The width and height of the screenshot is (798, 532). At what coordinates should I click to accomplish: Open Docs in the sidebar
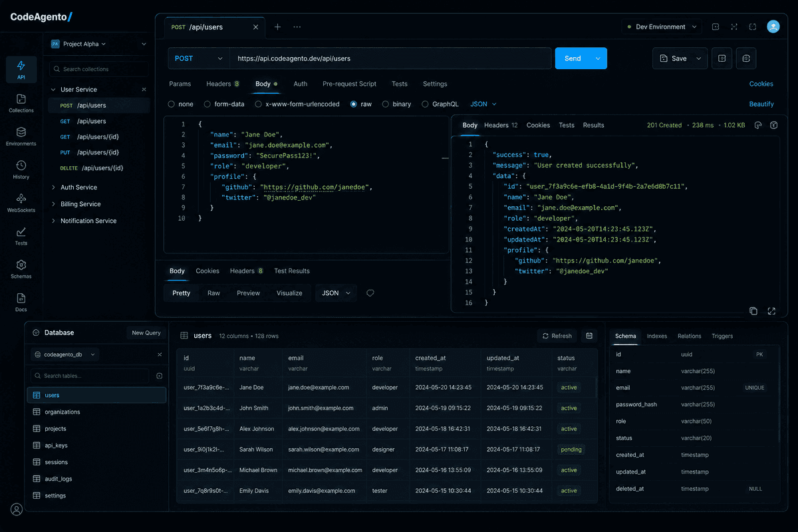[x=21, y=303]
